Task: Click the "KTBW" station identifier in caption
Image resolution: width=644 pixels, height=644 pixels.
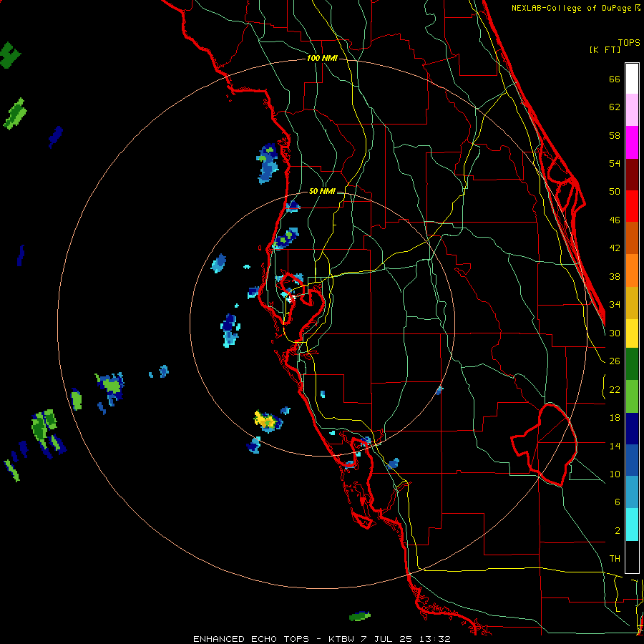Action: click(x=343, y=639)
